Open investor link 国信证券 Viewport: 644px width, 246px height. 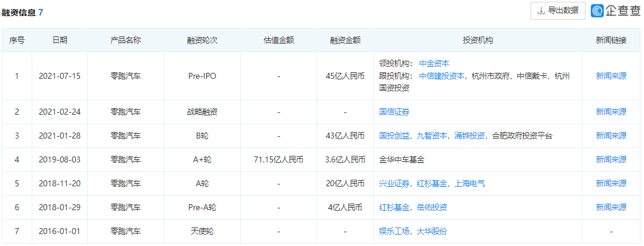click(394, 112)
